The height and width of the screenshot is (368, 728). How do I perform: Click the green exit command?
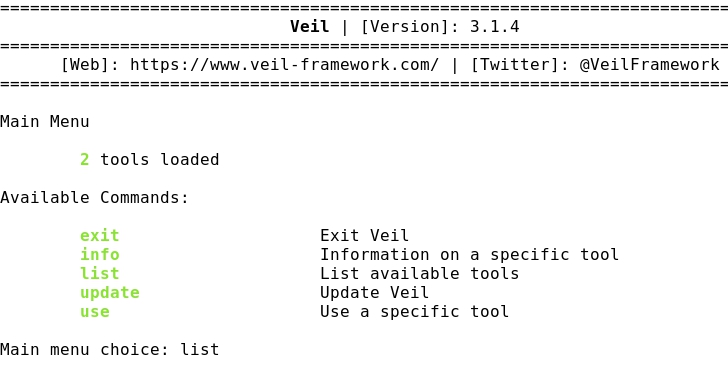click(99, 235)
